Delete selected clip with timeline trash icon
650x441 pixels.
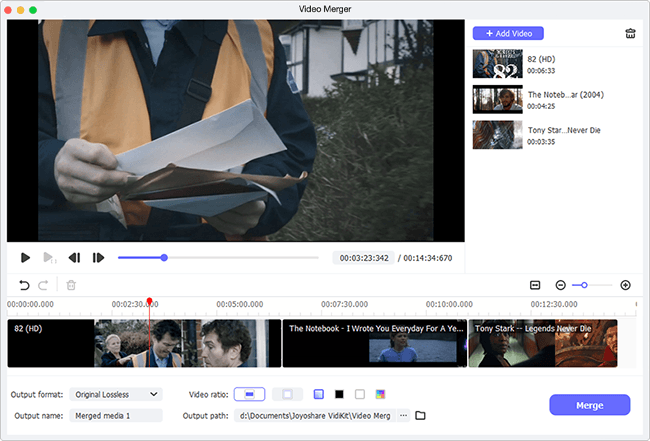[71, 285]
